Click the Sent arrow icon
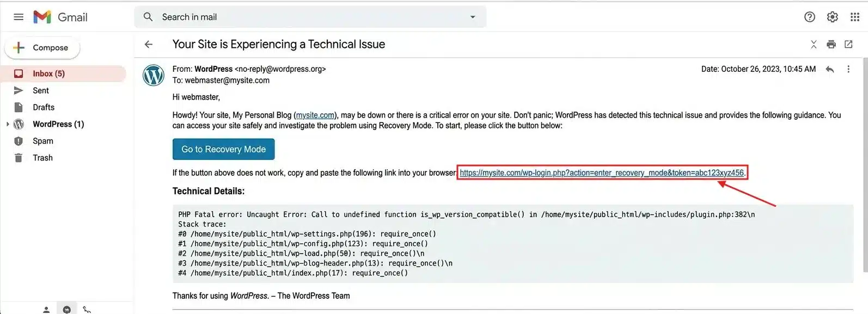 [x=19, y=90]
